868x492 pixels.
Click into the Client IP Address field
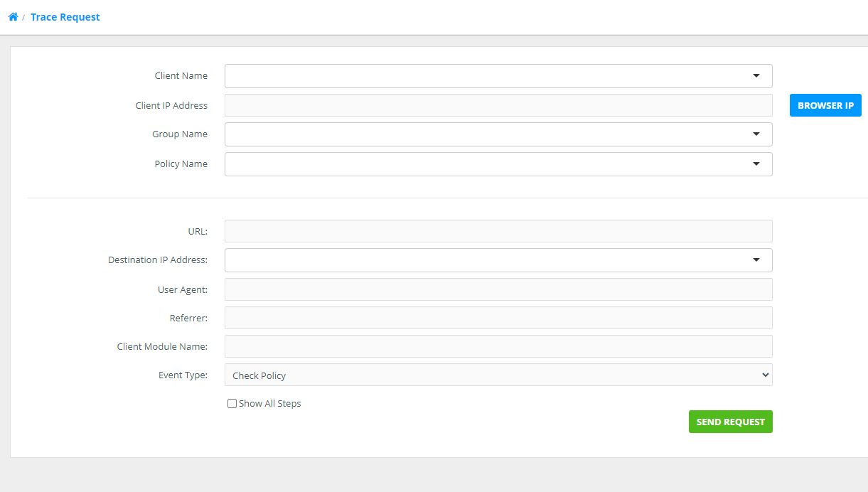[498, 105]
